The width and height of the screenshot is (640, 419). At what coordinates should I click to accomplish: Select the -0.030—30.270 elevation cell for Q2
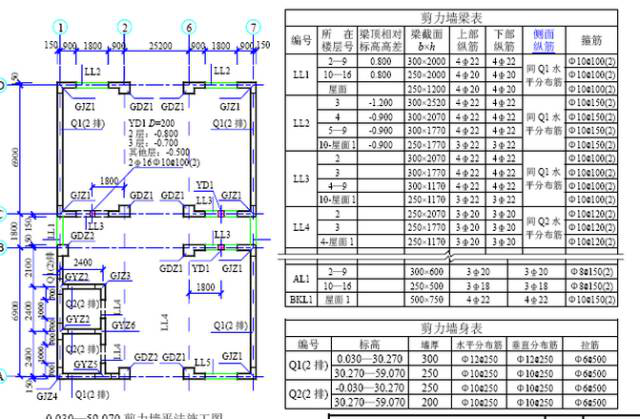coord(370,388)
